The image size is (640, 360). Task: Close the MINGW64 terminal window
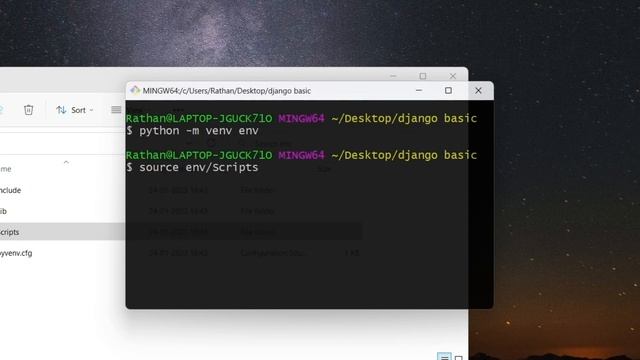(x=478, y=91)
